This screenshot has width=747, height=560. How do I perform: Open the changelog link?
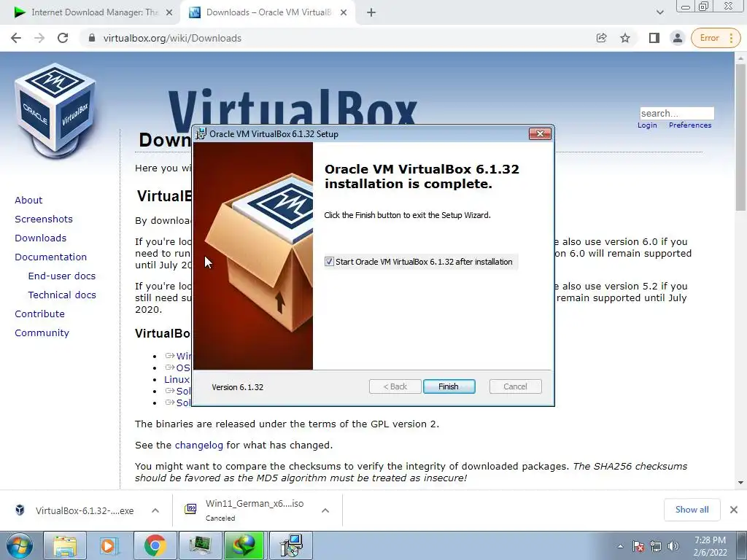tap(198, 446)
